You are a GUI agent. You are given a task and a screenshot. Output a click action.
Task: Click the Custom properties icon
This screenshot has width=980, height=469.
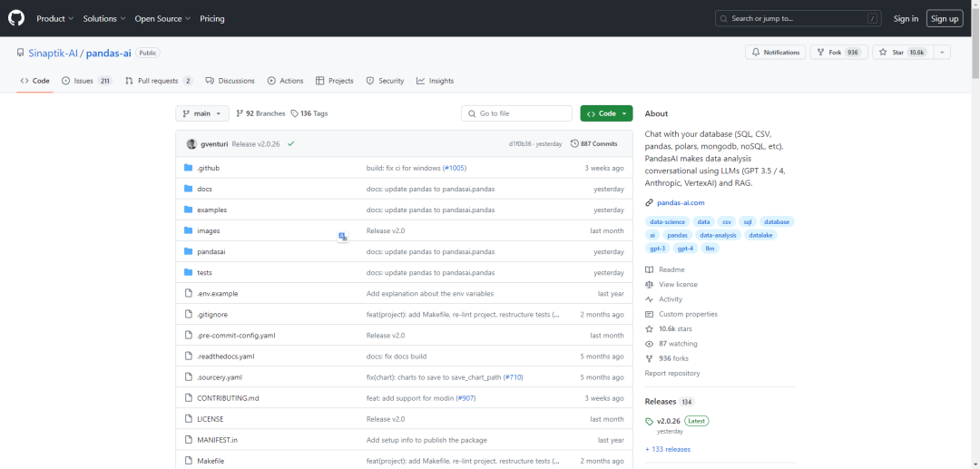650,314
